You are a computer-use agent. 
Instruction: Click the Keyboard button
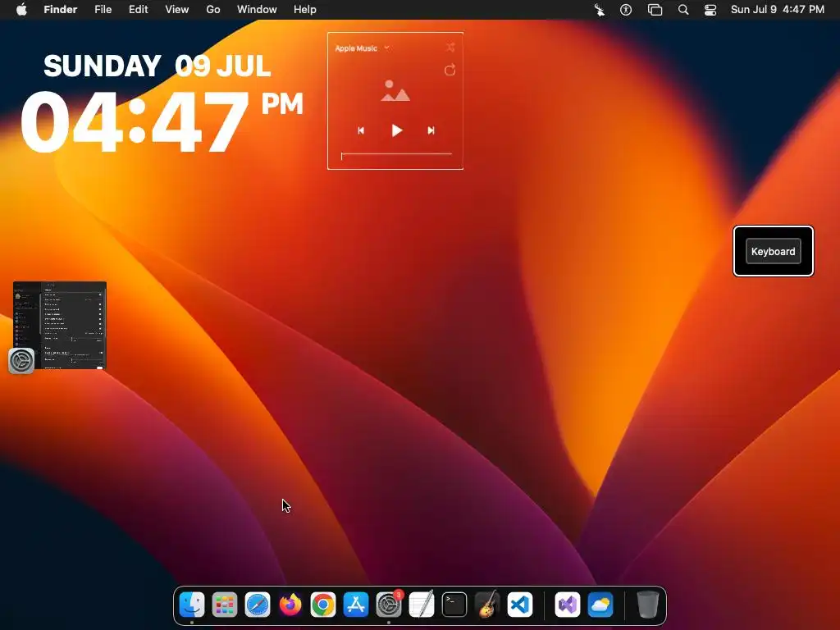[x=773, y=251]
